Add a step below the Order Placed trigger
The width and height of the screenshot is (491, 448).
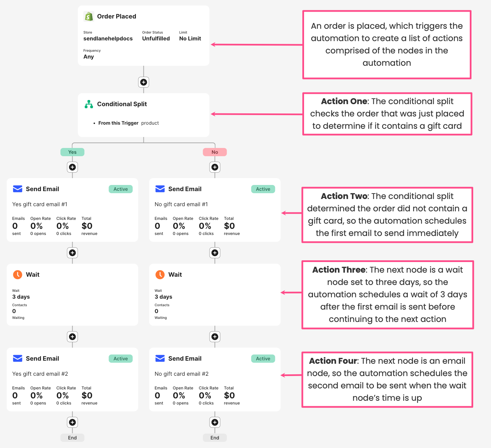143,82
